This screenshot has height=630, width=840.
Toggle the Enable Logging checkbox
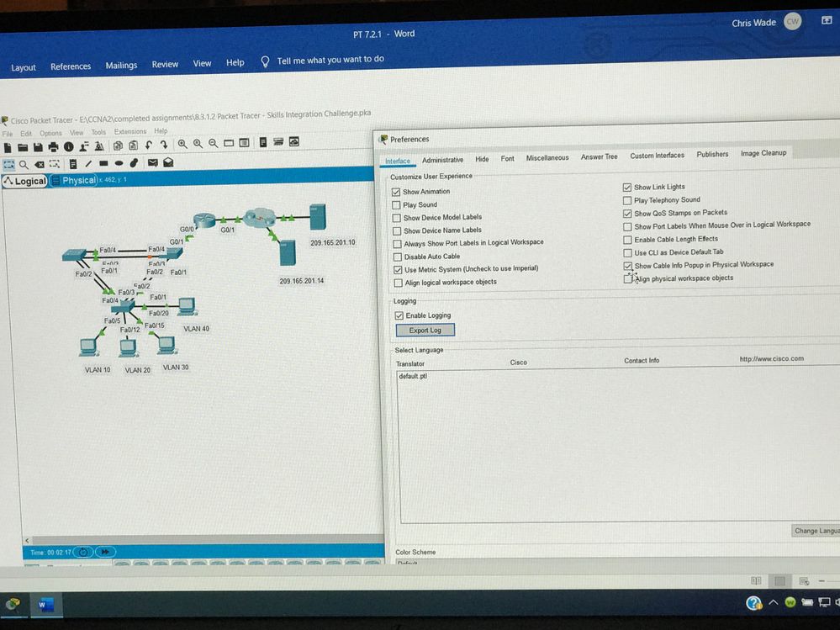click(x=399, y=316)
